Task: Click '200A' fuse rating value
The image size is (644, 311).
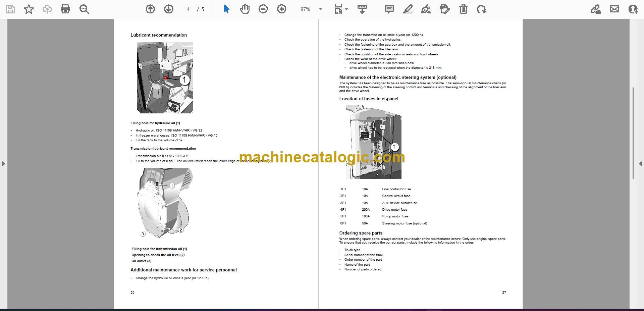Action: [x=366, y=210]
